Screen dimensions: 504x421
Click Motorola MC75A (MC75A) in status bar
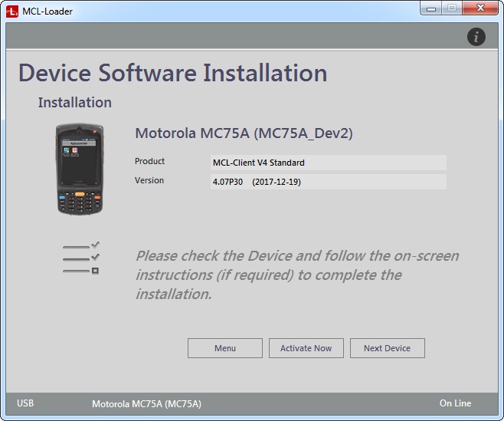[146, 403]
